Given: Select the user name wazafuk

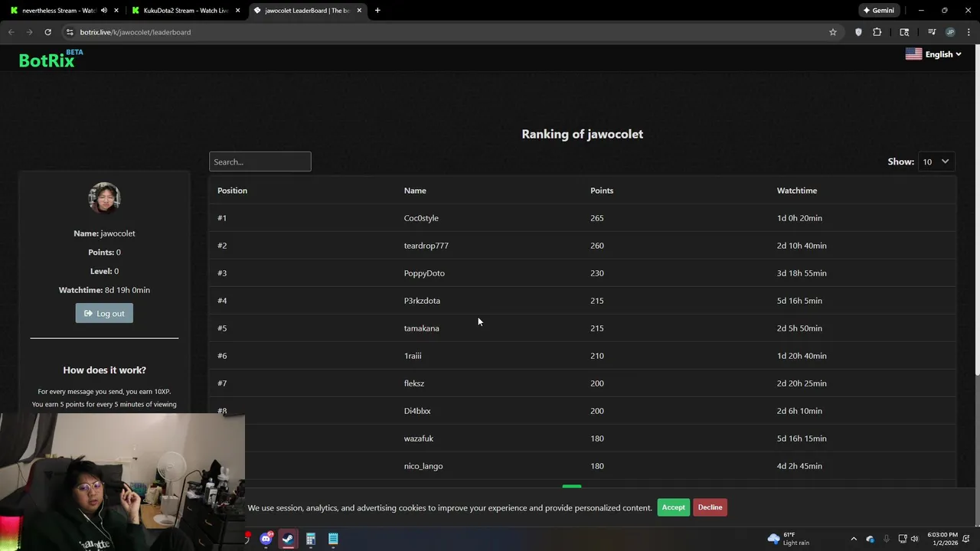Looking at the screenshot, I should 419,439.
